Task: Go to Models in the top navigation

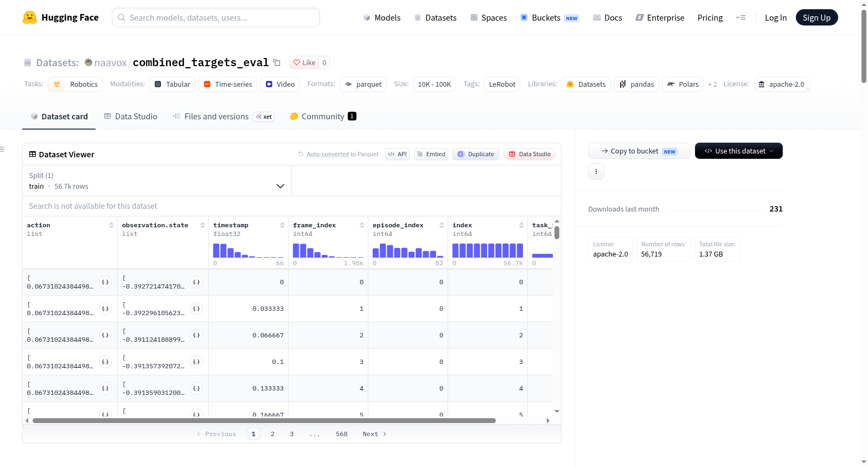Action: pos(382,17)
